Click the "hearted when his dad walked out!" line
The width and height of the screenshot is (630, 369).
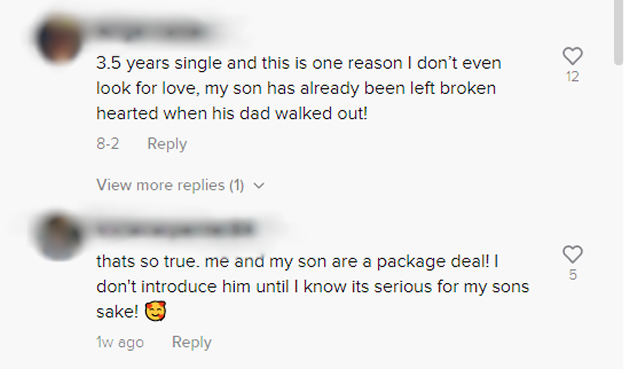pos(232,113)
